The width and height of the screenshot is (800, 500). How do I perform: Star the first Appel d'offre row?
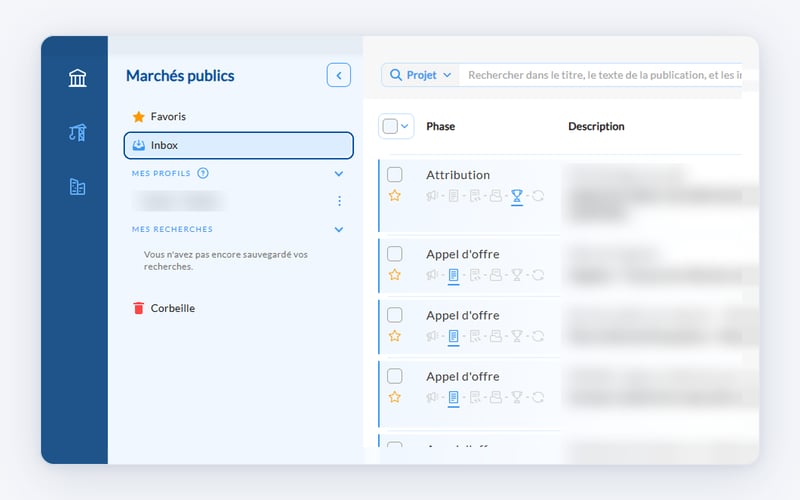394,274
